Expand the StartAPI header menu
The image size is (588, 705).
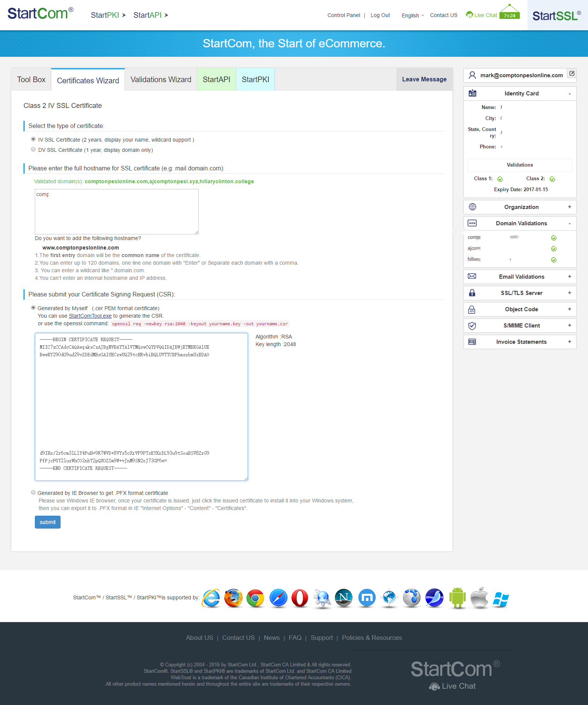tap(151, 15)
